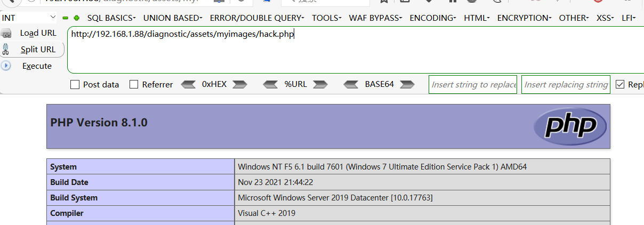The height and width of the screenshot is (225, 644).
Task: Click the %URL encoding label
Action: [295, 84]
